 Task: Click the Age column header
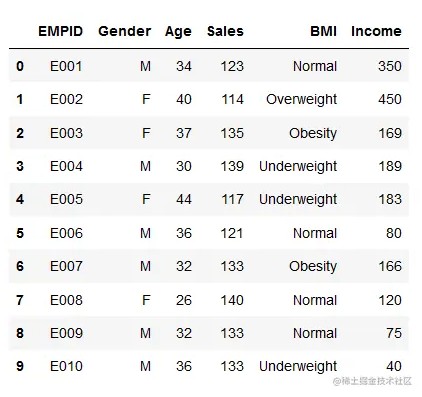click(178, 32)
